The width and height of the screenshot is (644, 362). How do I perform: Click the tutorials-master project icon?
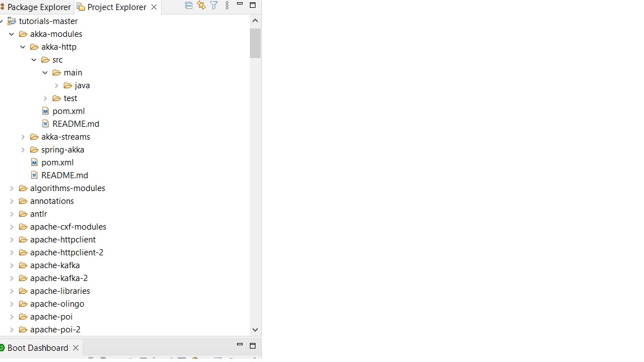tap(12, 21)
